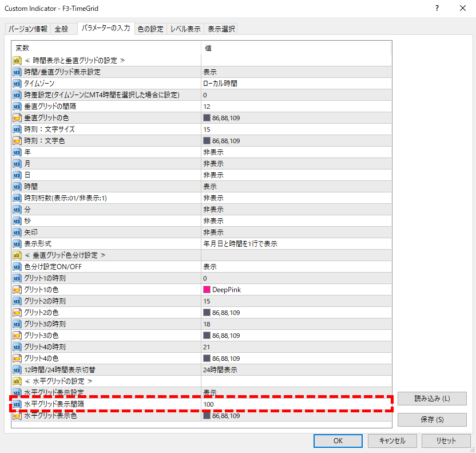Screen dimensions: 476x453
Task: Switch to the 色の設定 tab
Action: (x=150, y=29)
